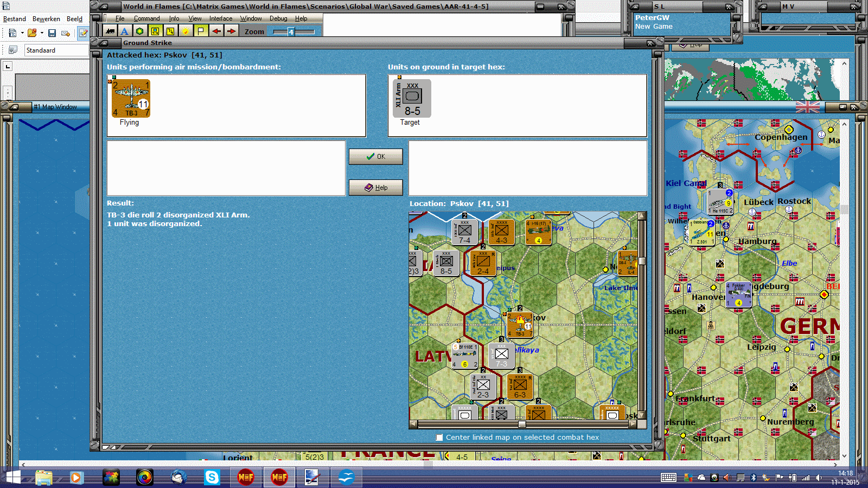
Task: Open the Help menu in World in Flames
Action: pos(301,18)
